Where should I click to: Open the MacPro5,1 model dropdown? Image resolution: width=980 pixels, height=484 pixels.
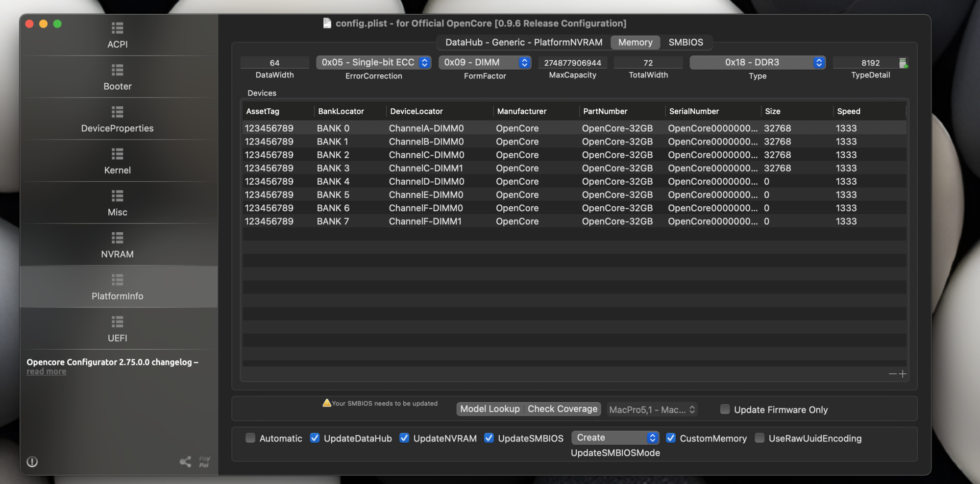652,410
